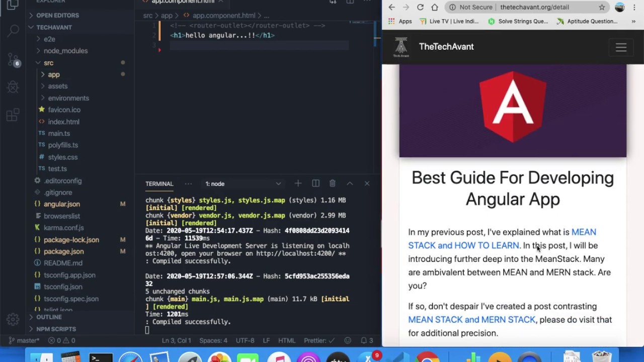644x362 pixels.
Task: Go back in Chrome browser
Action: click(x=391, y=7)
